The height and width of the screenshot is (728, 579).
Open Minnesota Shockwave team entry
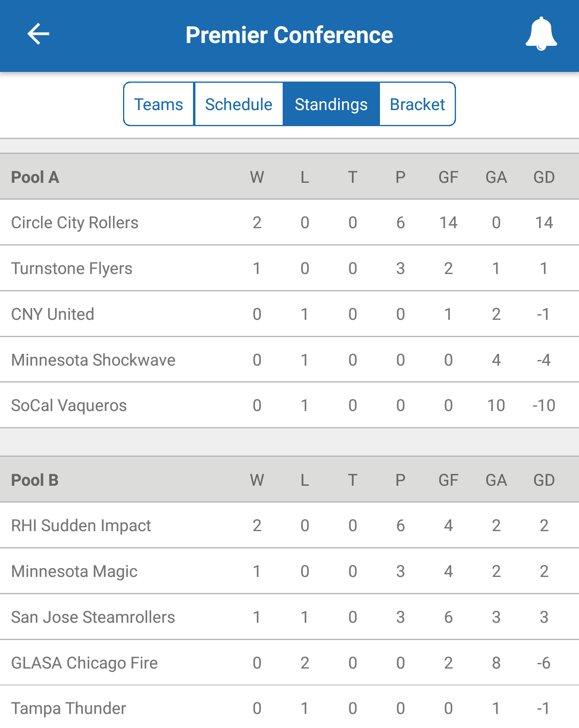point(93,360)
